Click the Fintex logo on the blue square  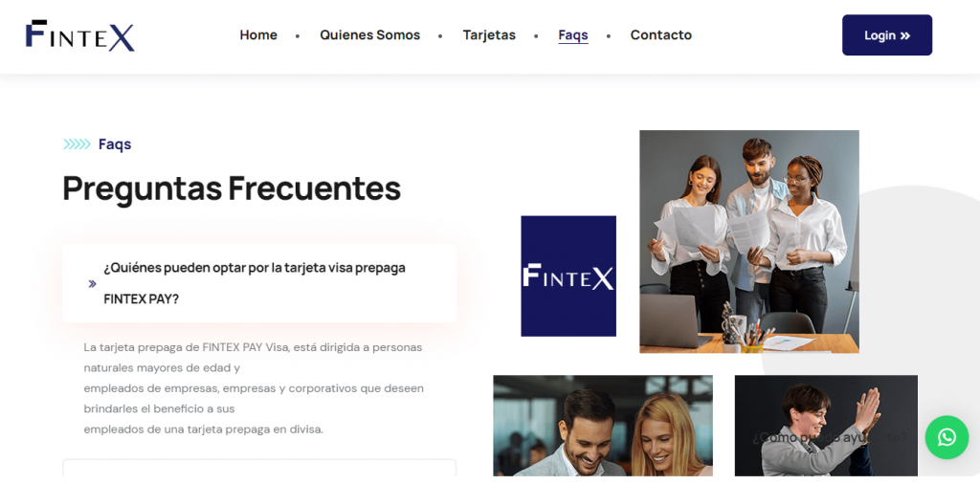[568, 276]
